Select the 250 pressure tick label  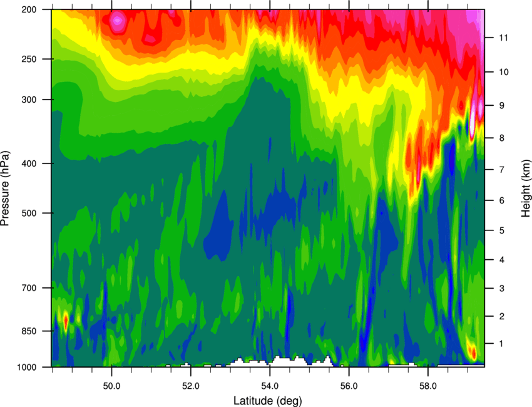tap(29, 59)
